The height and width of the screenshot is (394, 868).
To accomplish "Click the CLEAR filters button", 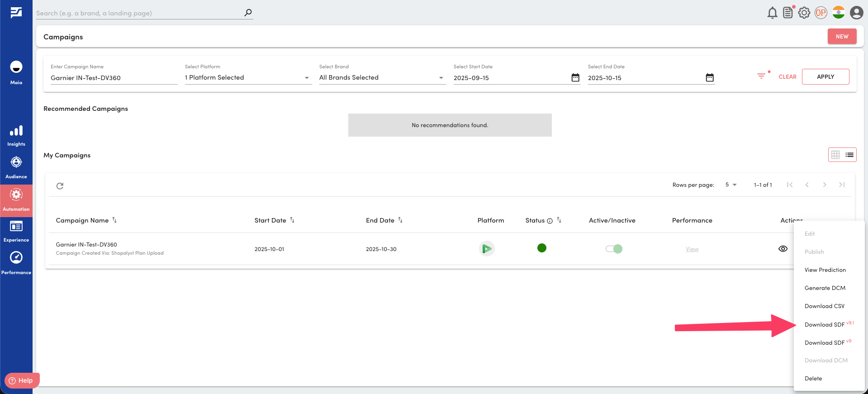I will click(x=787, y=77).
